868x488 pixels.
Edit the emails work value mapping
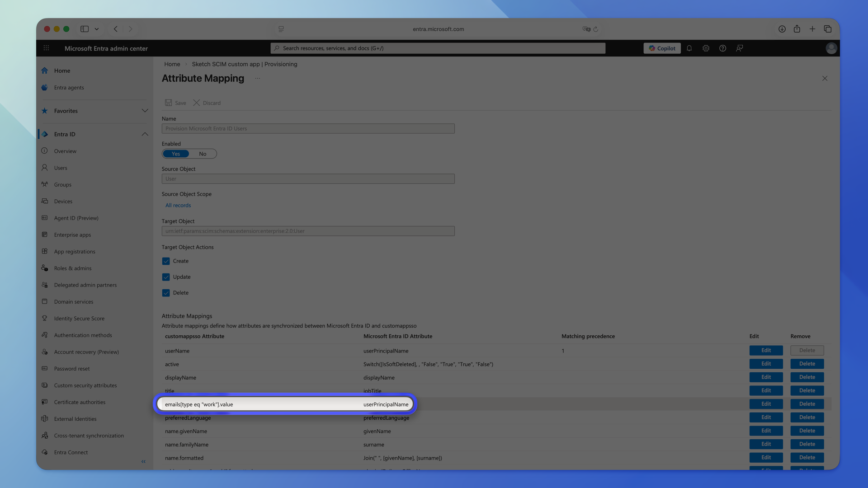coord(766,404)
